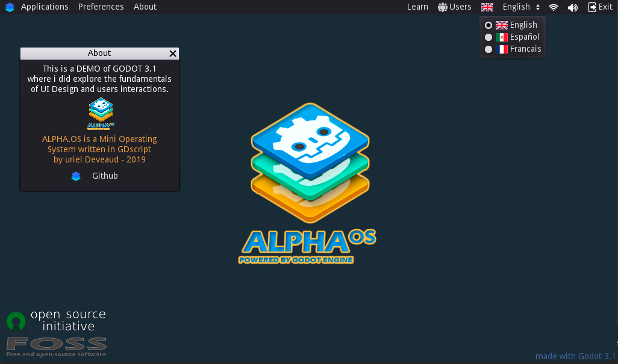Click the 'open source initiative' text
618x364 pixels.
tap(68, 320)
